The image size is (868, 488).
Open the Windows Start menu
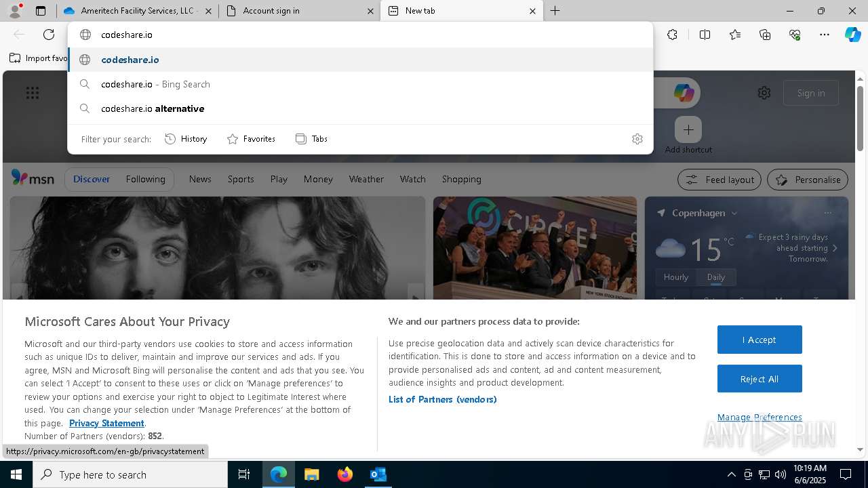click(x=16, y=474)
